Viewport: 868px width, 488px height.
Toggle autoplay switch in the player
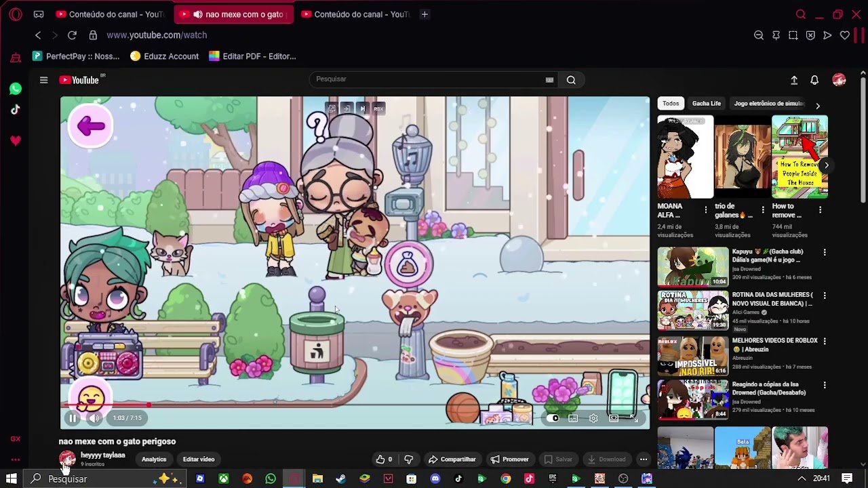point(553,418)
